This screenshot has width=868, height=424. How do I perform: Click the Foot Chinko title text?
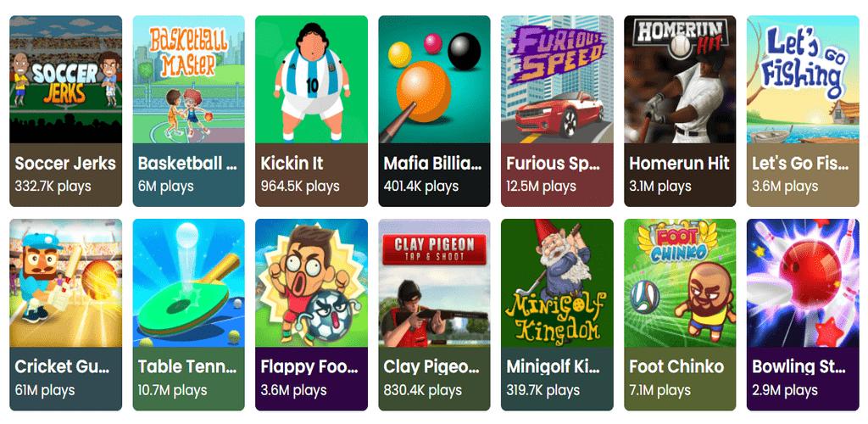(676, 366)
